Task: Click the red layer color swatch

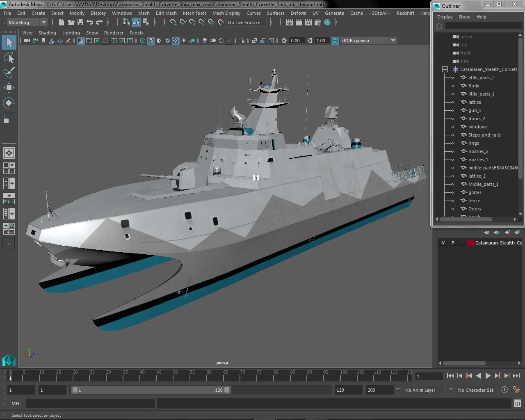Action: pyautogui.click(x=471, y=243)
